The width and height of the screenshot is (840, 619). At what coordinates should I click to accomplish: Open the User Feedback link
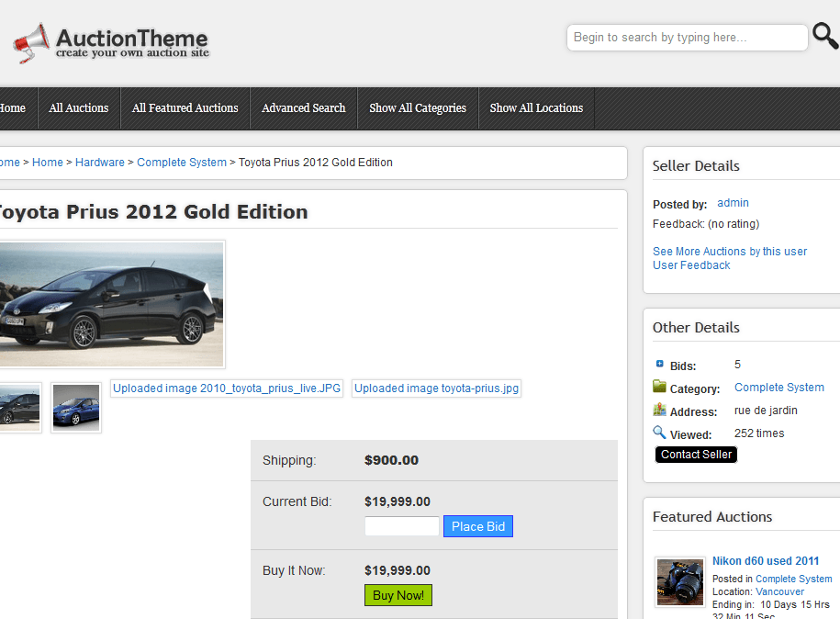coord(691,265)
